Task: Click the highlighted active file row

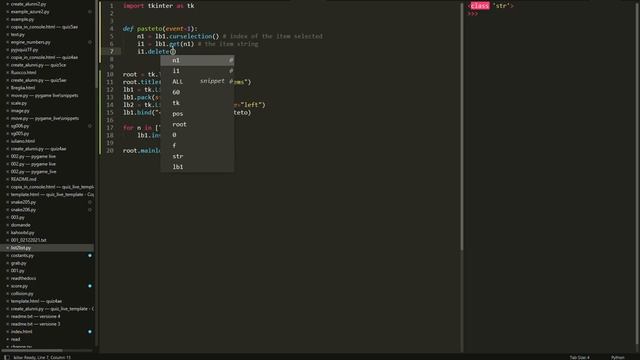Action: point(47,248)
